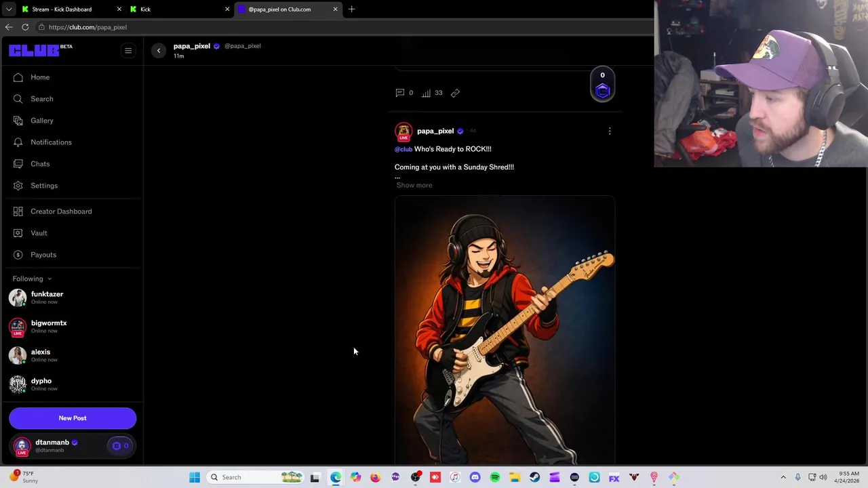868x488 pixels.
Task: Open the browser tab list dropdown
Action: [8, 9]
